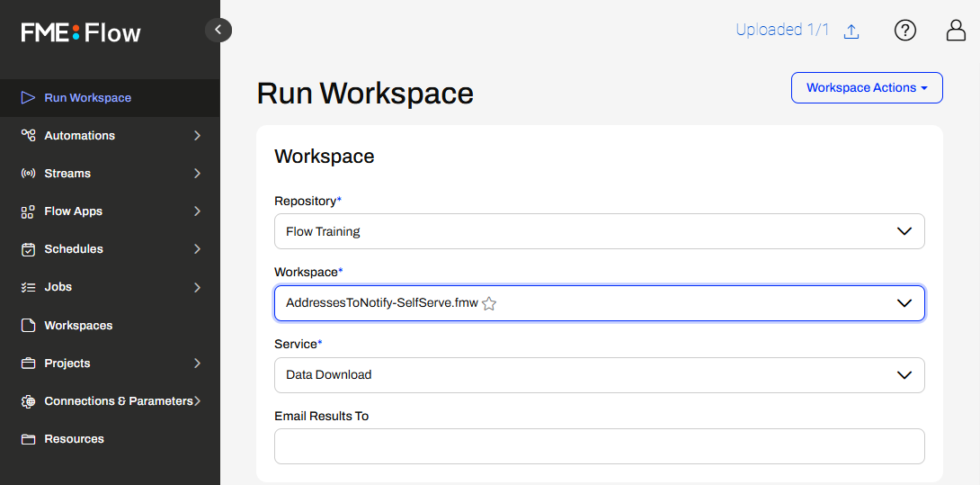Click the Projects briefcase icon
Image resolution: width=980 pixels, height=485 pixels.
point(28,363)
